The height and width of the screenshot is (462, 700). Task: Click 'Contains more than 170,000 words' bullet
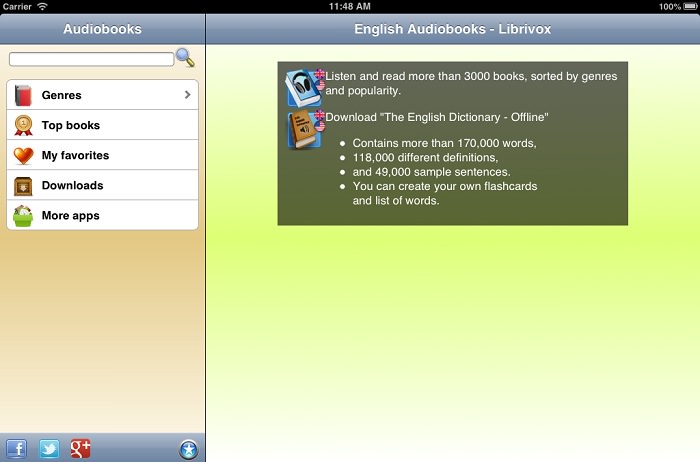pyautogui.click(x=445, y=143)
